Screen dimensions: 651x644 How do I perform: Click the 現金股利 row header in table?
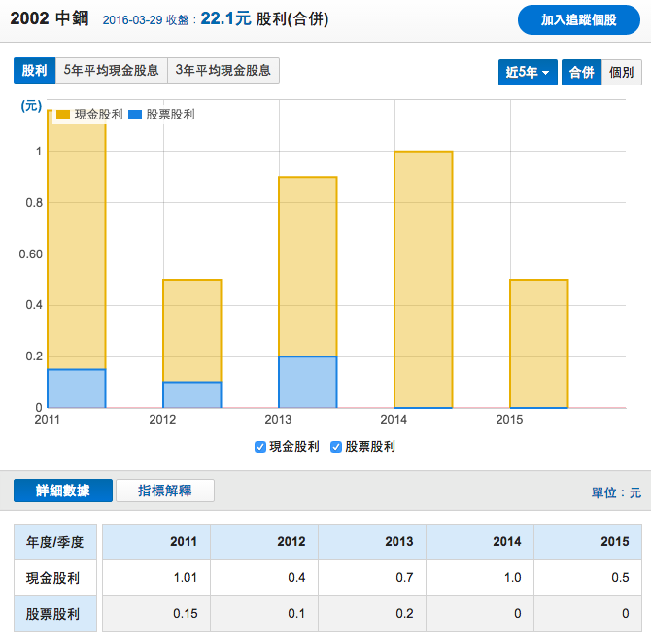[53, 578]
